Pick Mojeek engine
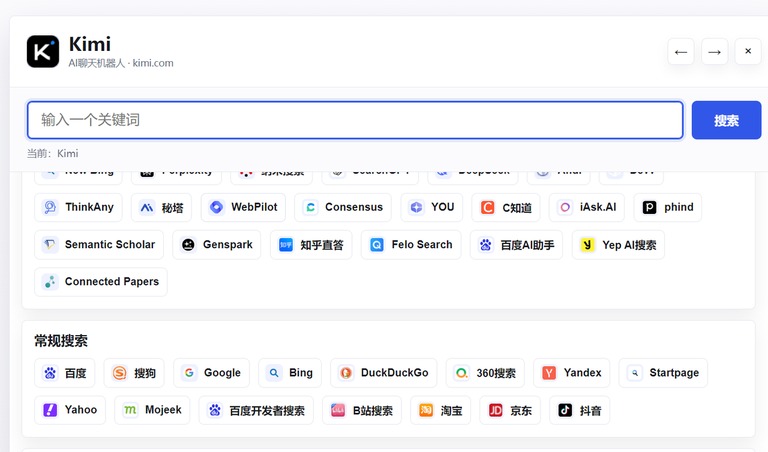Screen dimensions: 768x452 pos(152,410)
